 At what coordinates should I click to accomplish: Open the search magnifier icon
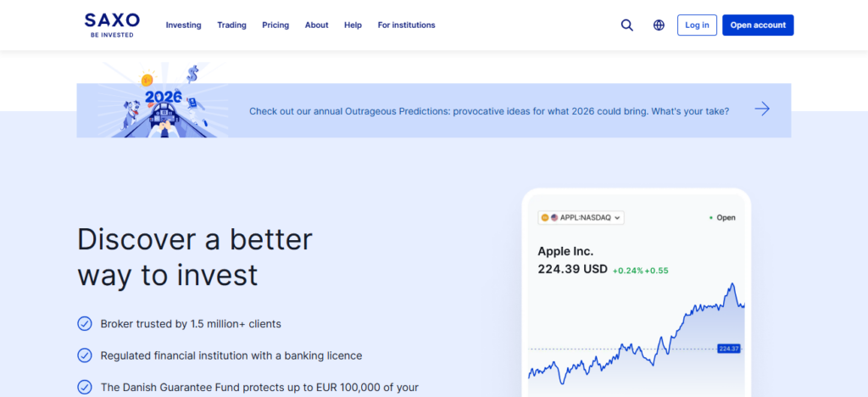[627, 25]
